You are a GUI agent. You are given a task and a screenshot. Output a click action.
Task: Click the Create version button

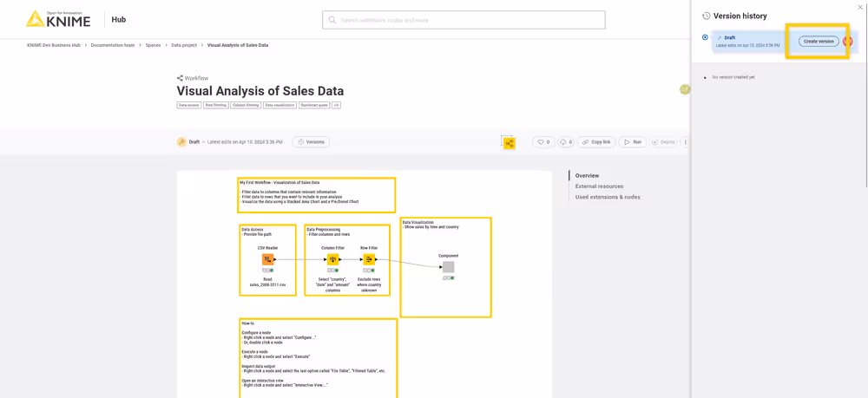tap(819, 42)
